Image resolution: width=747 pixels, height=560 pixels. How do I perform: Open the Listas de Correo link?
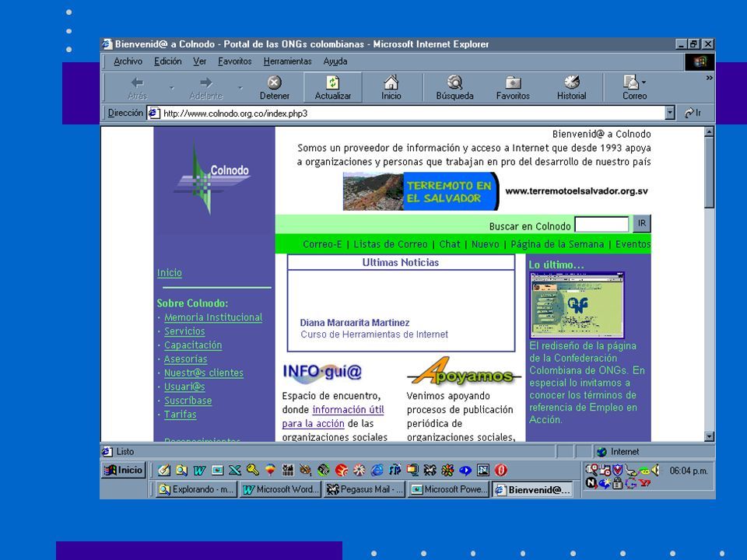(x=390, y=244)
